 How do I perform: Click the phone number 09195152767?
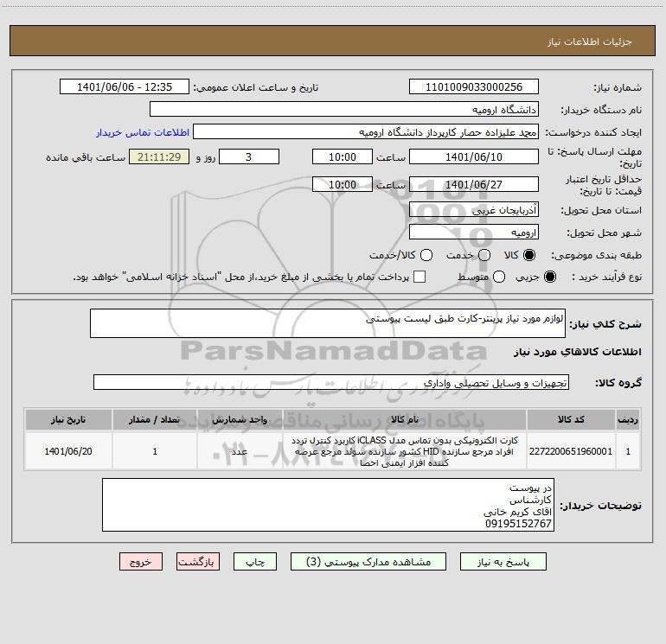point(518,524)
